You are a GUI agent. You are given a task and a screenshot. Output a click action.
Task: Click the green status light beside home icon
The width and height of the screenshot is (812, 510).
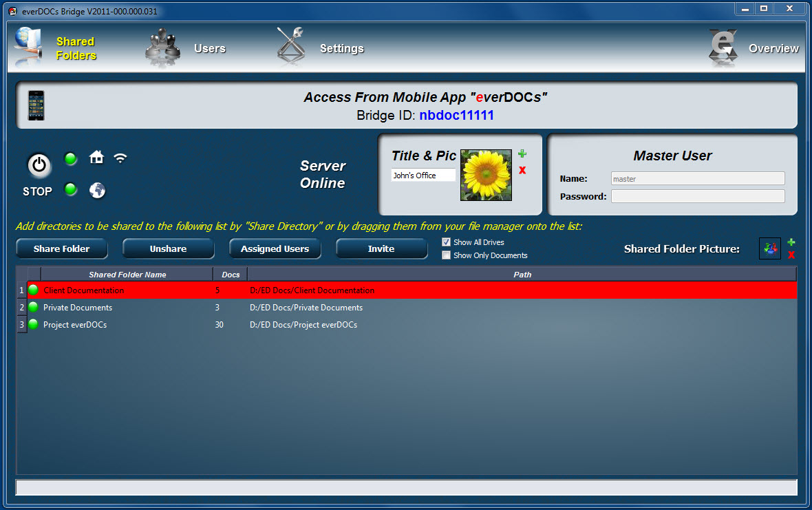pos(70,158)
